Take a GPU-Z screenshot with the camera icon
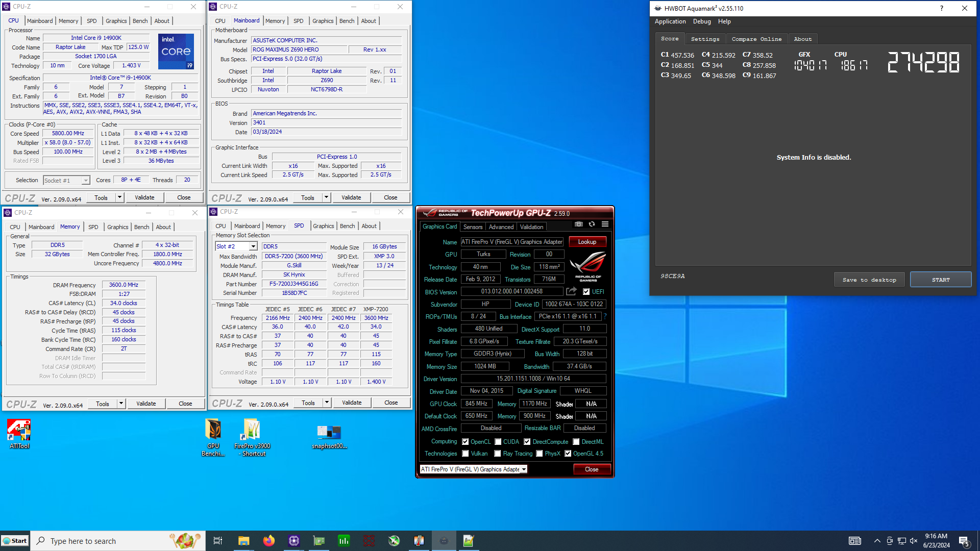This screenshot has height=551, width=980. coord(578,224)
